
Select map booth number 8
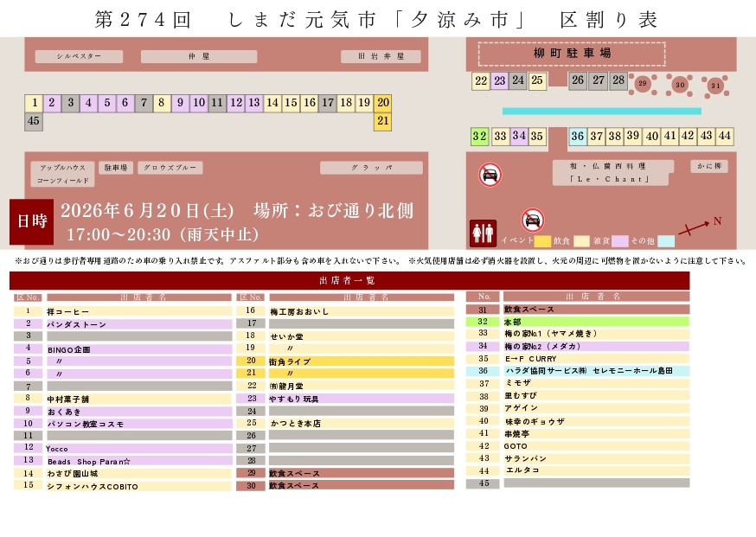[x=162, y=103]
